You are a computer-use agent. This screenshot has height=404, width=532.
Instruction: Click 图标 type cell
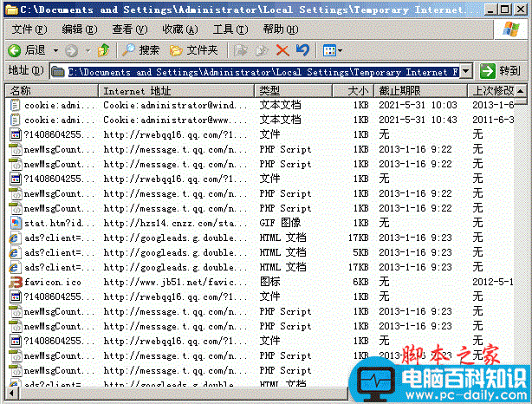click(x=269, y=282)
